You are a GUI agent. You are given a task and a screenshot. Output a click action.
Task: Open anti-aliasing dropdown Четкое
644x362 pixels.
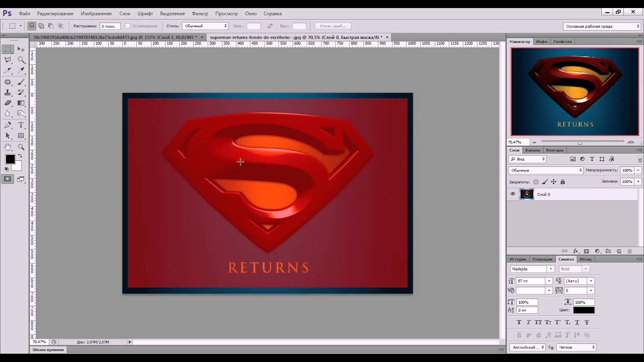pos(576,347)
